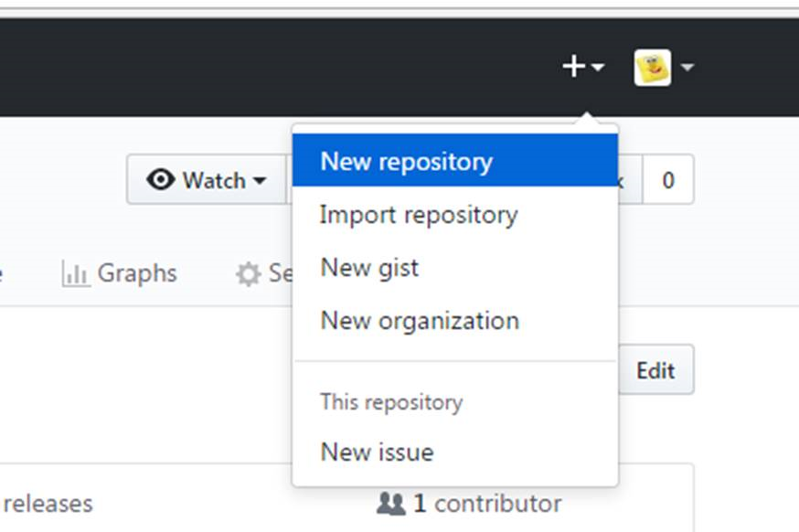Viewport: 799px width, 532px height.
Task: Select New repository from the menu
Action: coord(406,162)
